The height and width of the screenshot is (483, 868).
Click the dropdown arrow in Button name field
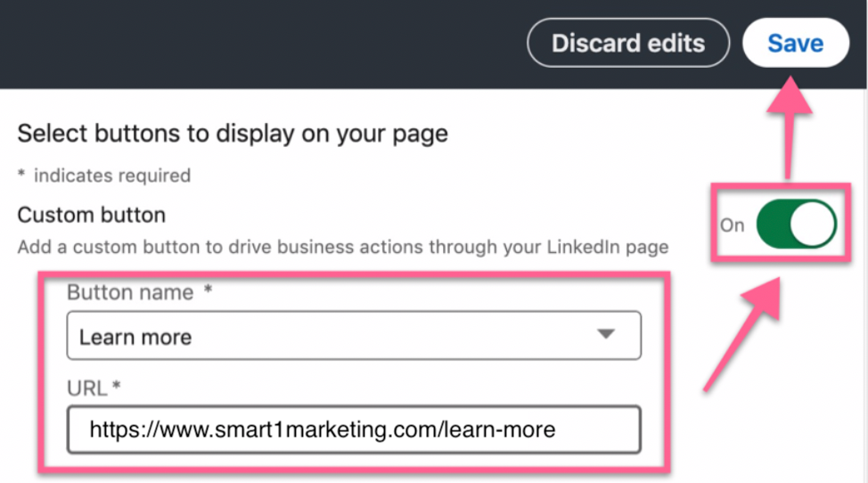tap(606, 335)
